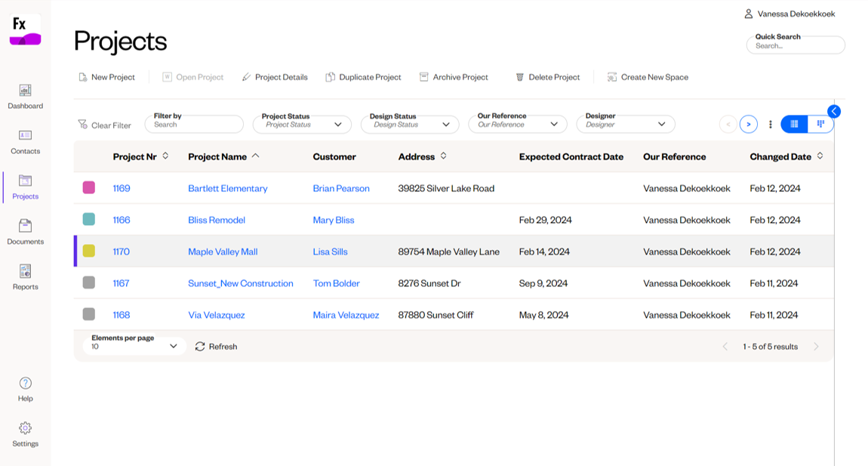Click Delete Project in the toolbar
The width and height of the screenshot is (868, 466).
pyautogui.click(x=548, y=77)
